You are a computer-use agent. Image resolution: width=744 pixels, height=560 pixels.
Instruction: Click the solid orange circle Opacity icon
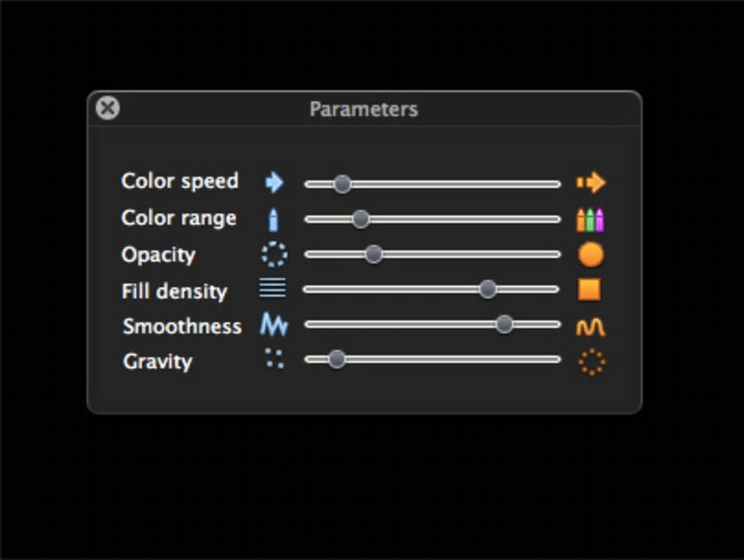tap(591, 254)
